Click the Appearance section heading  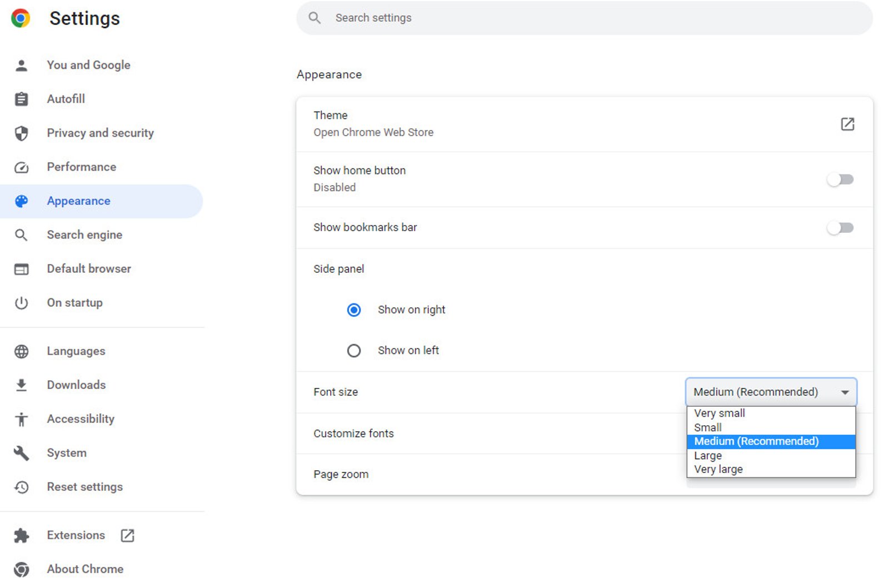329,74
